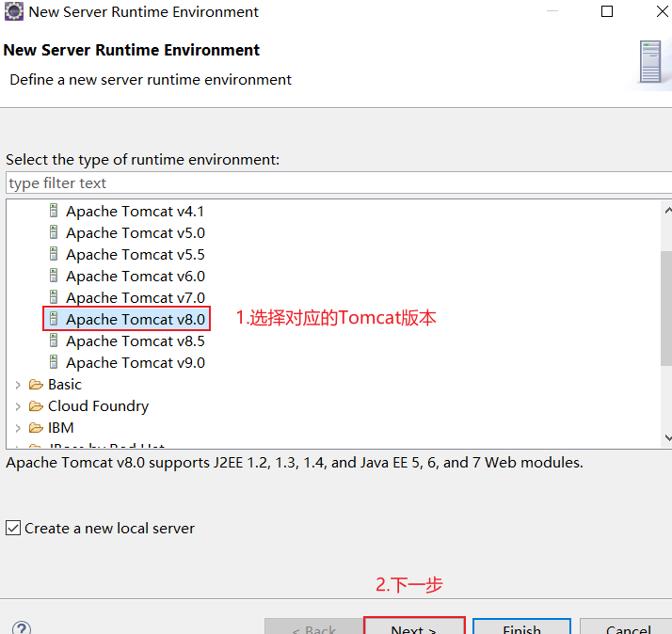Click the disabled Back button
This screenshot has height=634, width=672.
coord(313,626)
